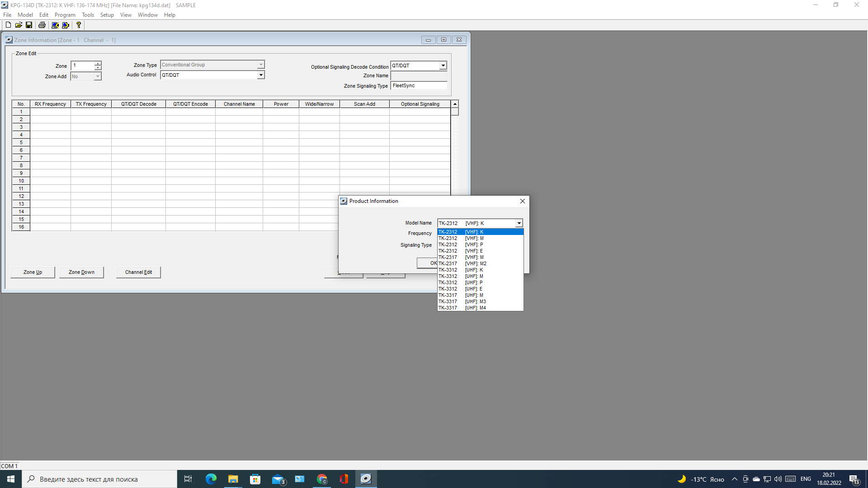Viewport: 868px width, 488px height.
Task: Click the channel table scroll up arrow
Action: 455,104
